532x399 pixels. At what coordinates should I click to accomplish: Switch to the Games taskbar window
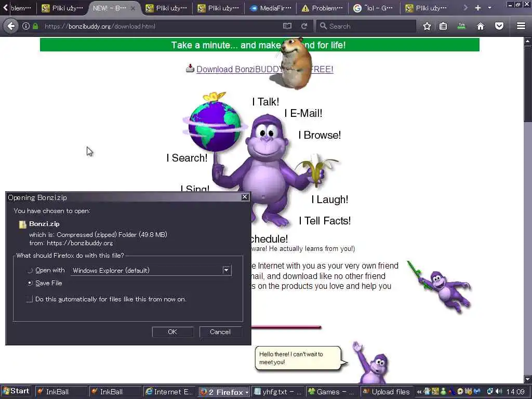[332, 392]
